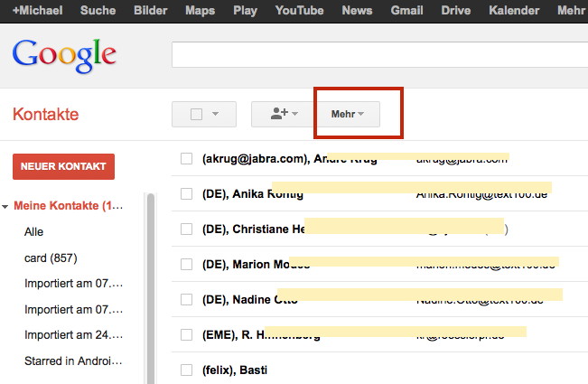The image size is (588, 384).
Task: Select checkbox for (felix), Basti contact
Action: click(x=186, y=370)
